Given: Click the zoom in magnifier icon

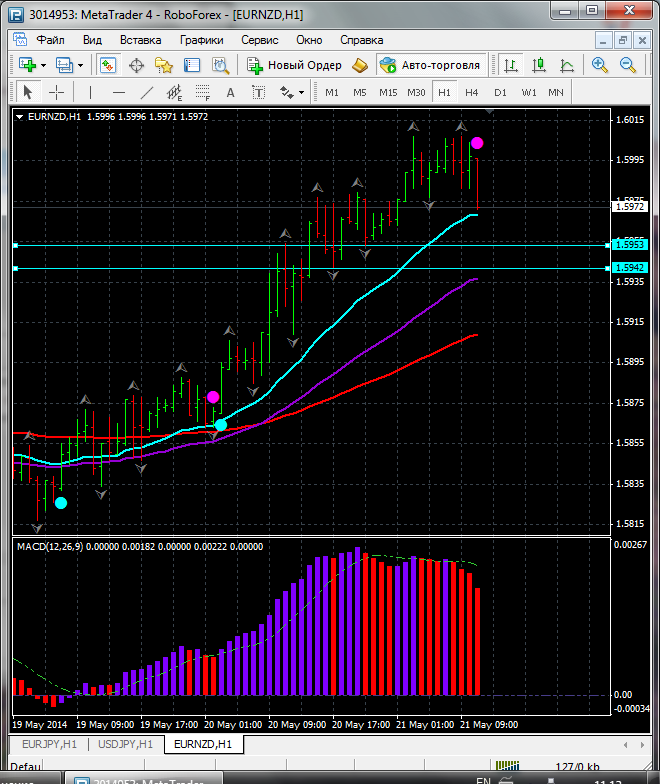Looking at the screenshot, I should [x=600, y=65].
